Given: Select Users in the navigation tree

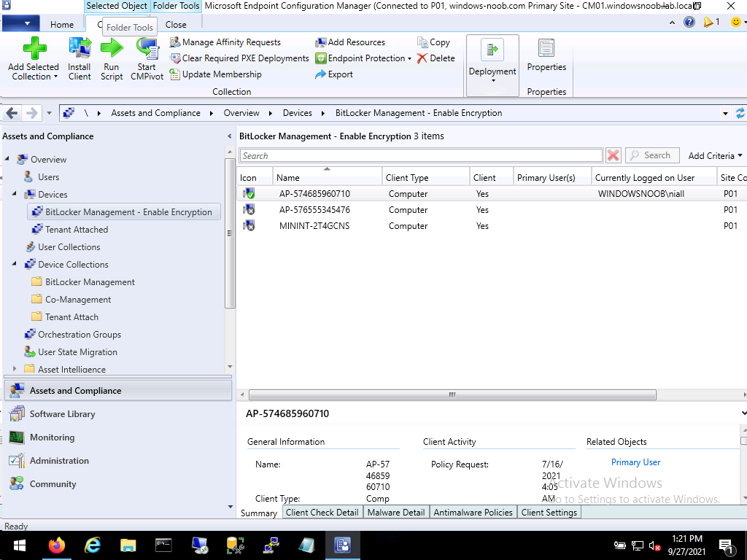Looking at the screenshot, I should [x=48, y=177].
